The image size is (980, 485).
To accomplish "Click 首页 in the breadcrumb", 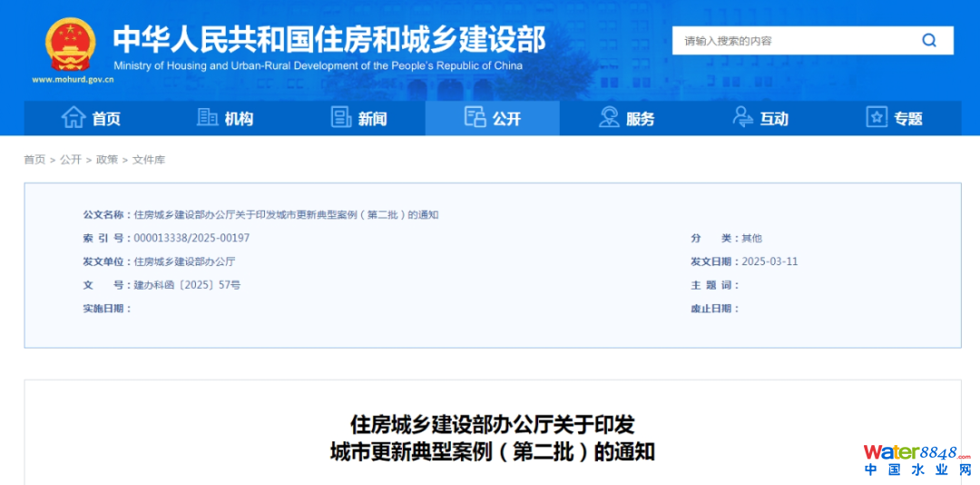I will click(34, 160).
